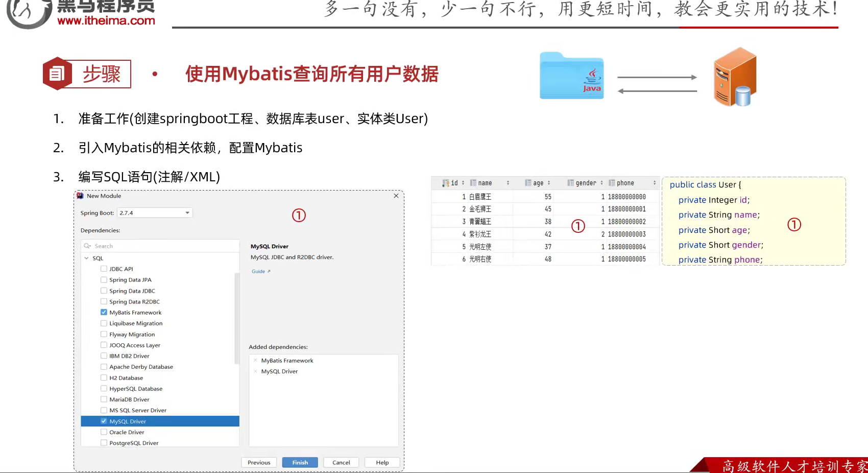Open the Spring Boot version dropdown
The image size is (868, 473).
pyautogui.click(x=187, y=212)
